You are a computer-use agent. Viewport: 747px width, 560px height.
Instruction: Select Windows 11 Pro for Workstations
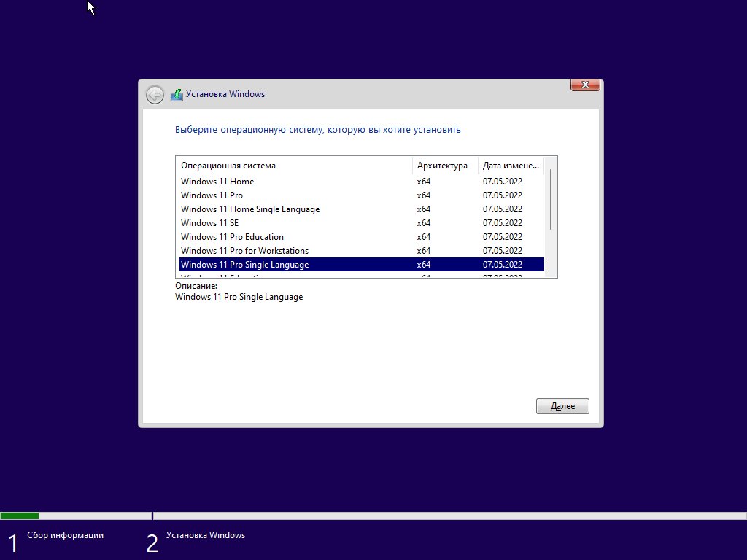(x=362, y=251)
